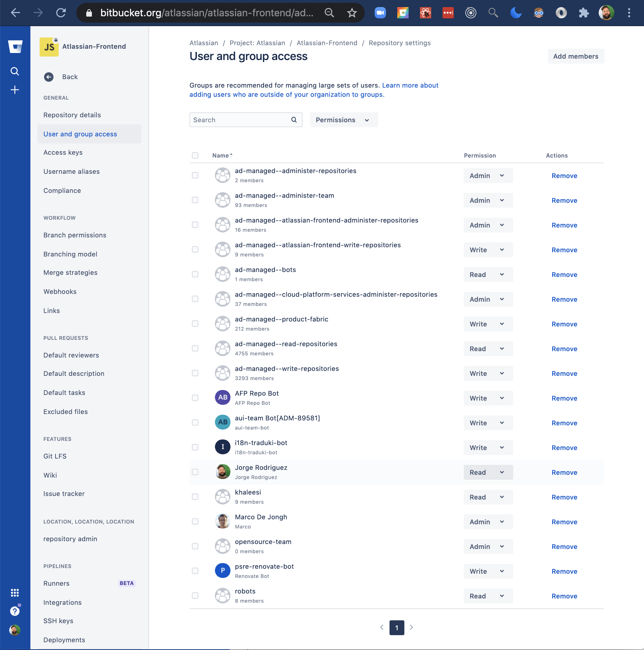The image size is (644, 650).
Task: Open the Admin dropdown for ad-managed--administer-team
Action: click(488, 200)
